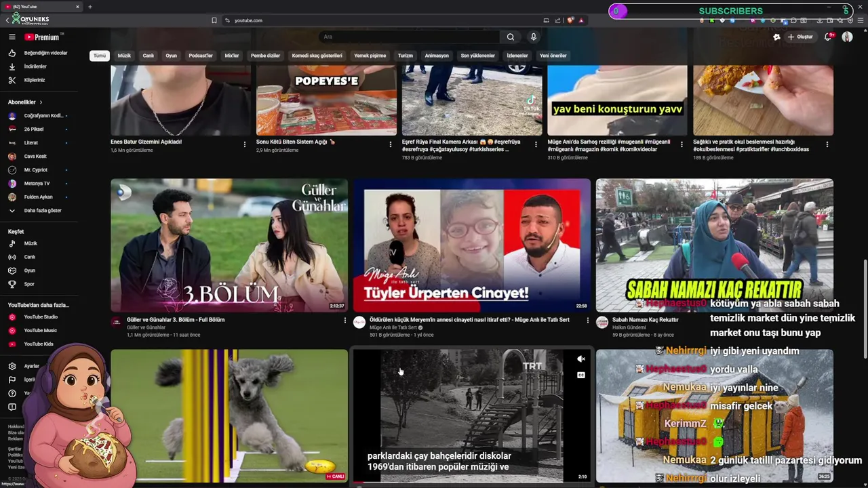The image size is (868, 488).
Task: Open 26 Piksel subscription channel
Action: (x=37, y=129)
